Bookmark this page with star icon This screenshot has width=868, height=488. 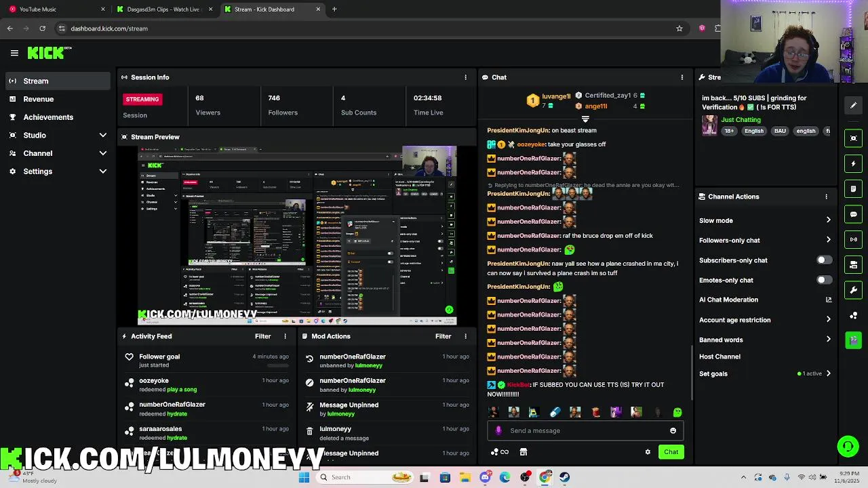click(x=679, y=28)
